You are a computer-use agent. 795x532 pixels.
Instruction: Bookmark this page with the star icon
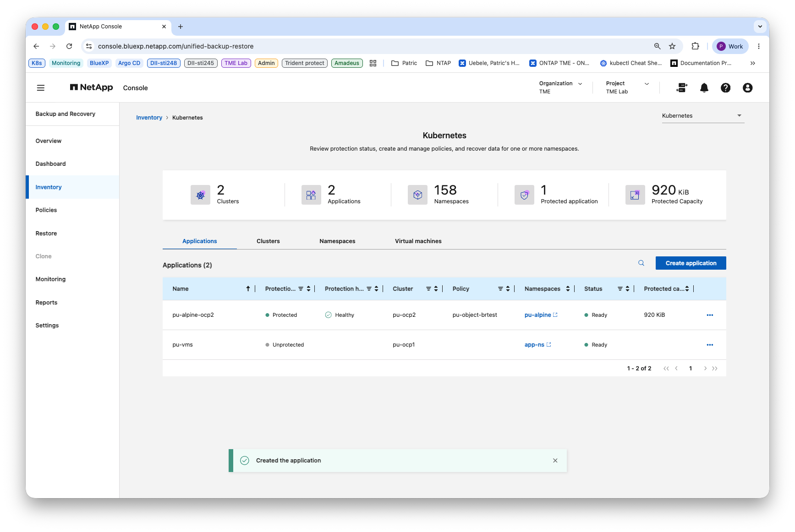(672, 46)
